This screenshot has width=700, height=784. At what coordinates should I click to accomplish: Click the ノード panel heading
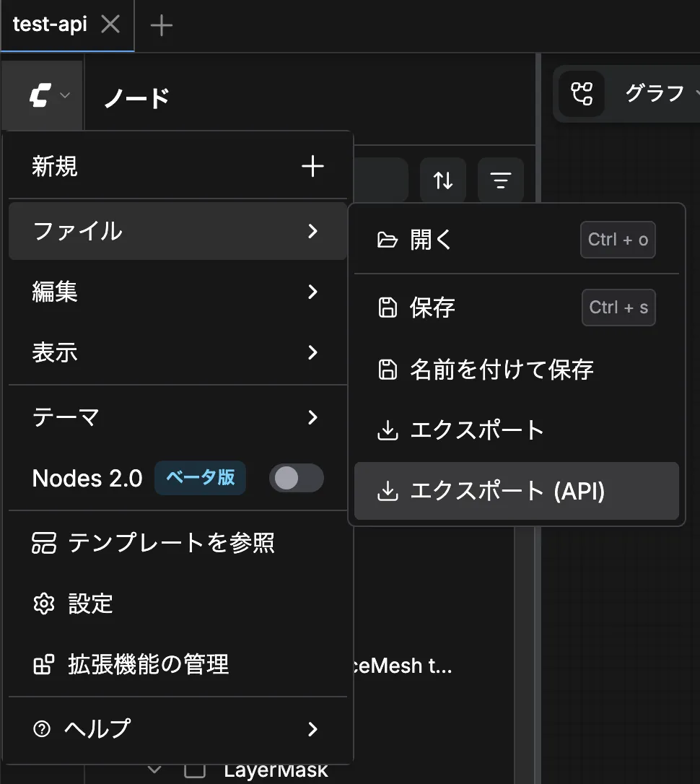(x=136, y=97)
